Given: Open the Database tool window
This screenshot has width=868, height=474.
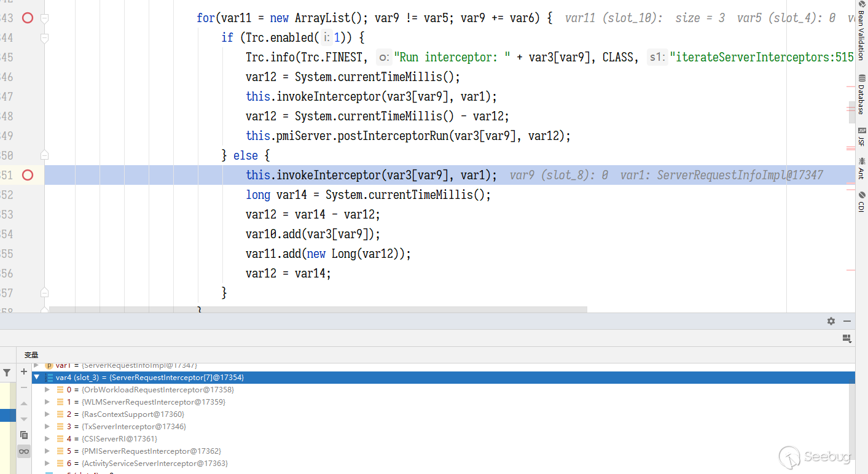Looking at the screenshot, I should (x=861, y=95).
